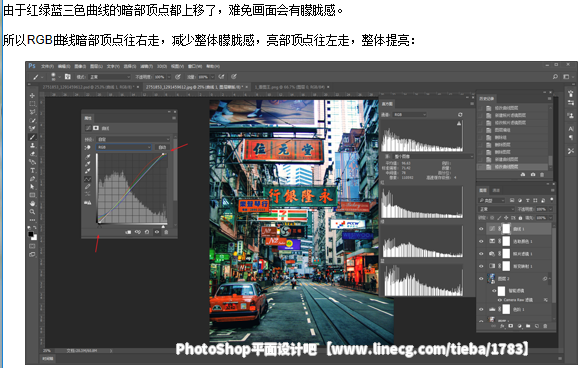Viewport: 584px width, 368px height.
Task: Select the 渐变映射 1 layer mask thumbnail
Action: (x=506, y=266)
